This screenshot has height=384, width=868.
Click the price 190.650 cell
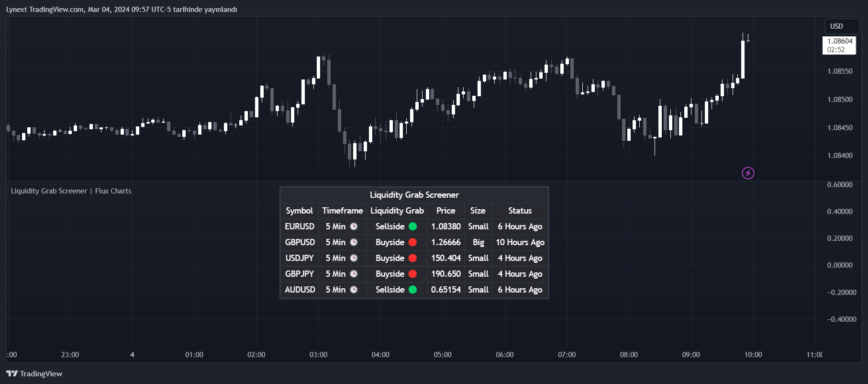[446, 274]
